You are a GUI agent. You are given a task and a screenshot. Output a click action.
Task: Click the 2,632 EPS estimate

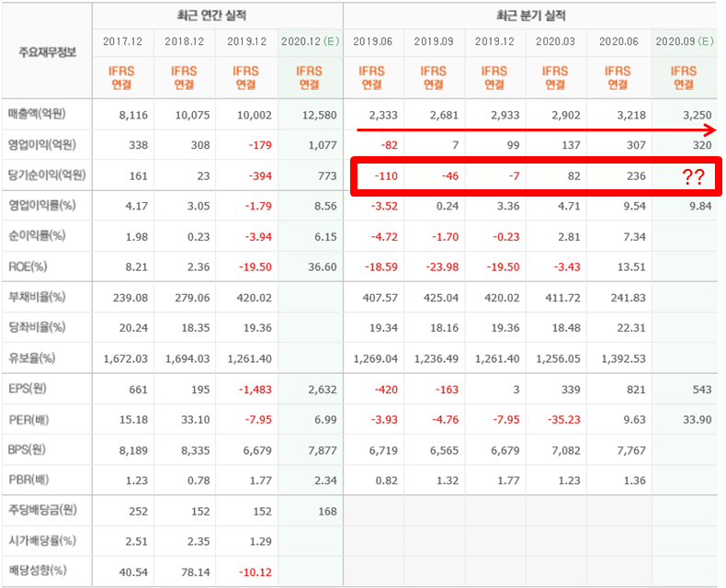tap(323, 390)
